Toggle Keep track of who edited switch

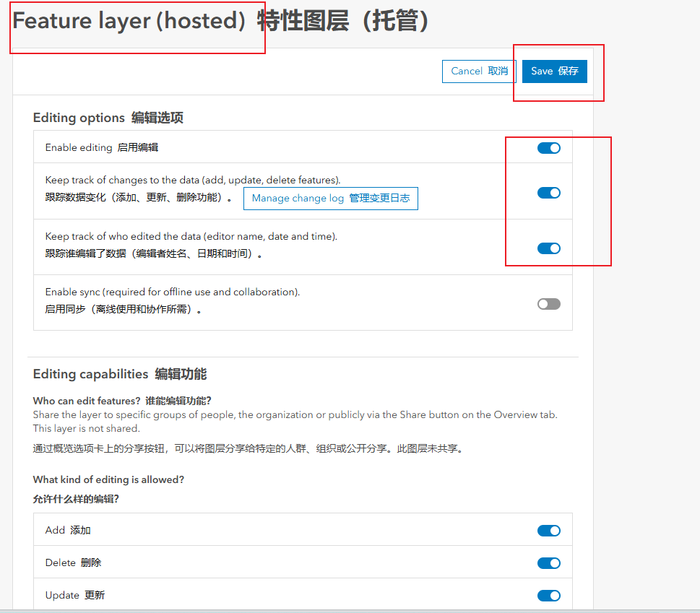549,248
